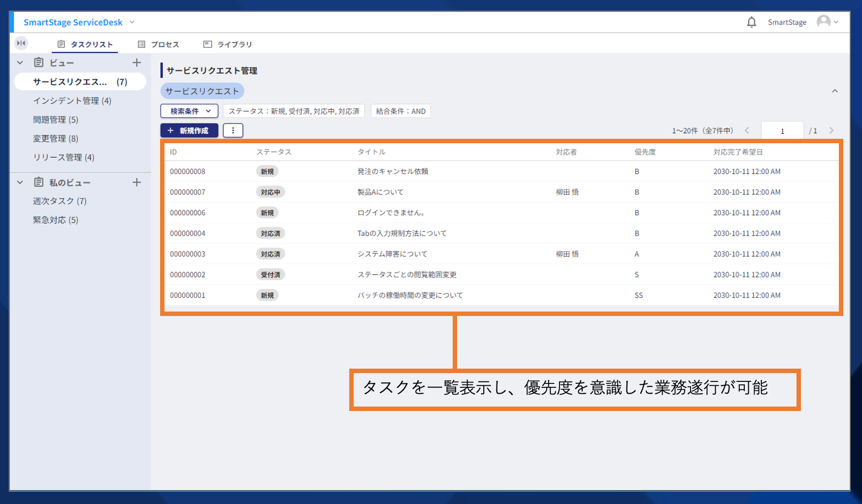
Task: Click the 対応中 status badge
Action: tap(270, 192)
